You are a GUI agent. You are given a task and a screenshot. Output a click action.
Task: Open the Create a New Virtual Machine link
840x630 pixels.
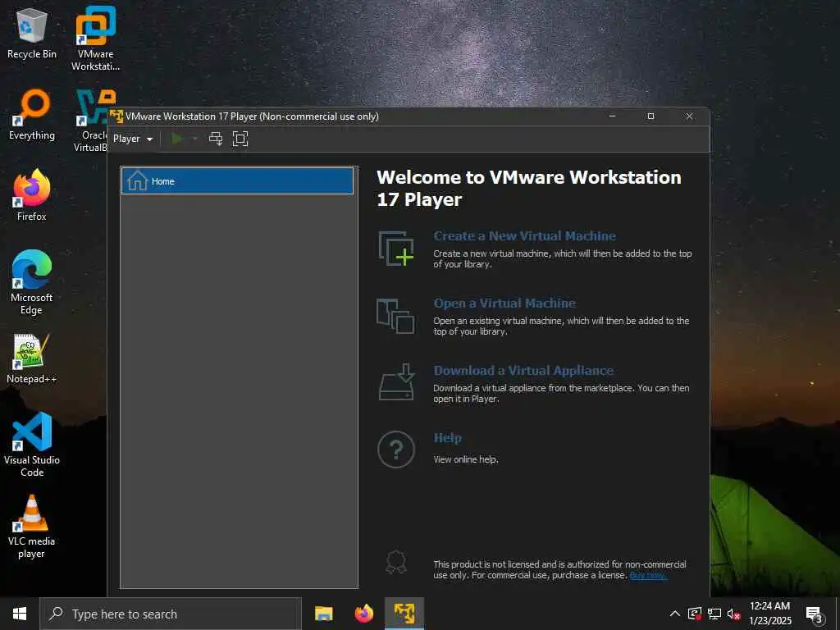[524, 235]
